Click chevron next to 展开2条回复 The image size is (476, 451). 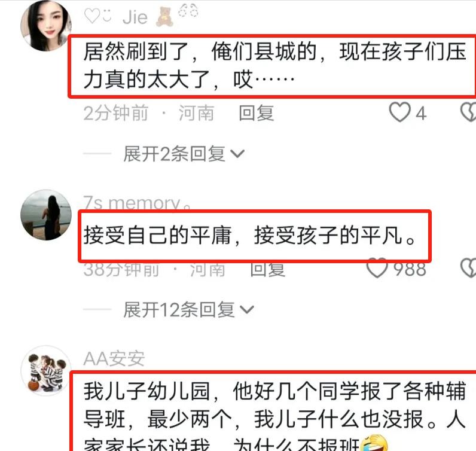pos(237,154)
